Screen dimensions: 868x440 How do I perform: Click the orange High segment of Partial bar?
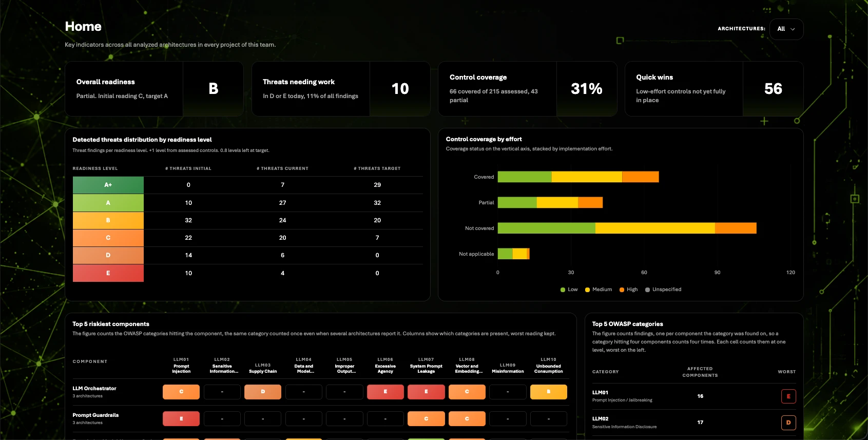coord(590,202)
